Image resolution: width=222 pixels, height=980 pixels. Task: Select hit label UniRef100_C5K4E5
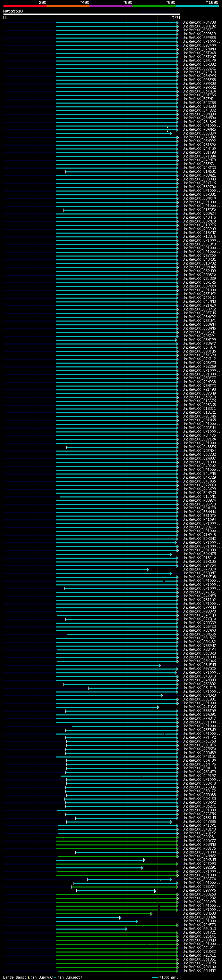(199, 799)
